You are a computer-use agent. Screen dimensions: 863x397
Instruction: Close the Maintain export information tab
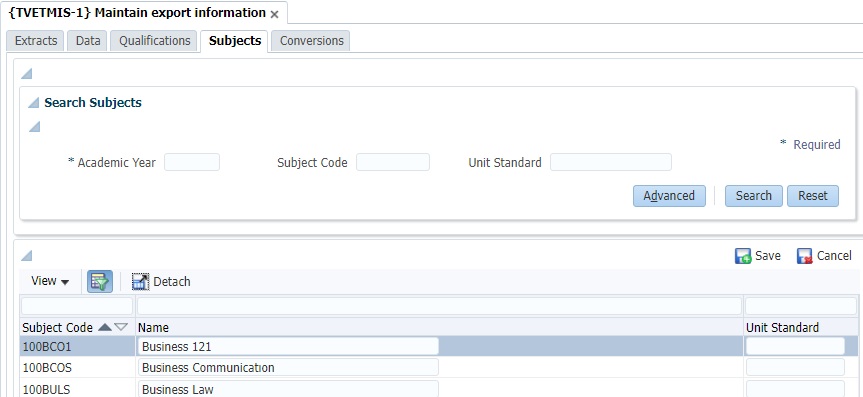(x=275, y=14)
